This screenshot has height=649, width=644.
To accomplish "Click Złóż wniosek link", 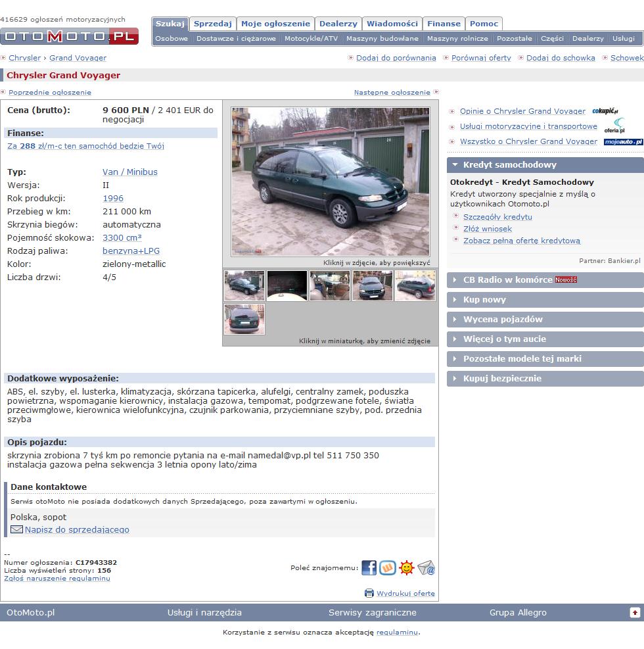I will 487,229.
